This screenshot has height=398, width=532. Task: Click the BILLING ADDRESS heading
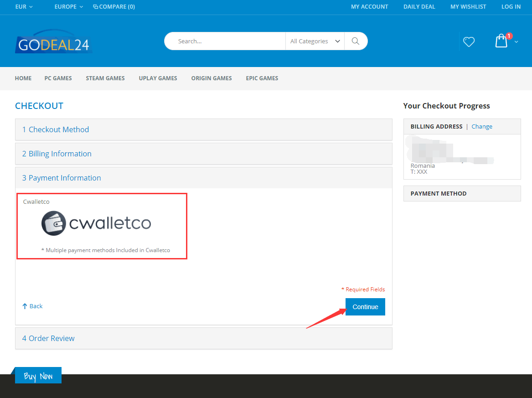pos(436,127)
